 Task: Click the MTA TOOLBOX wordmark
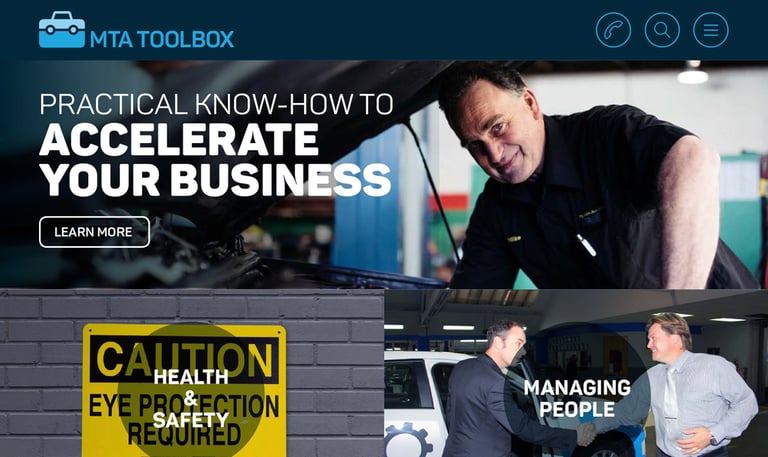[162, 39]
